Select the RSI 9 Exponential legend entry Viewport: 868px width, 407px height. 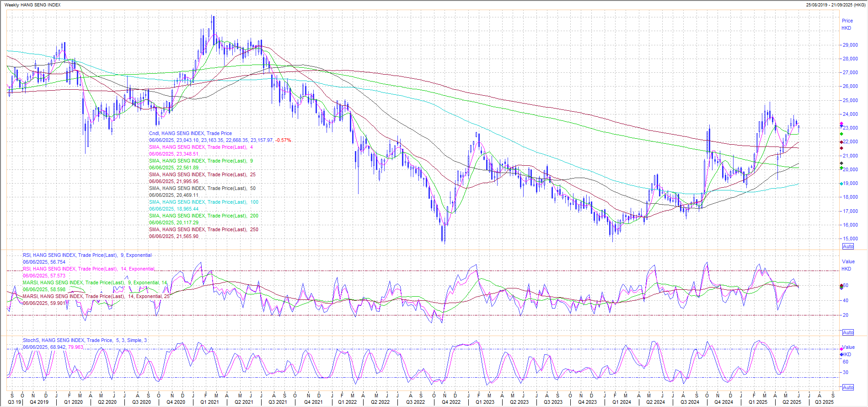coord(87,255)
